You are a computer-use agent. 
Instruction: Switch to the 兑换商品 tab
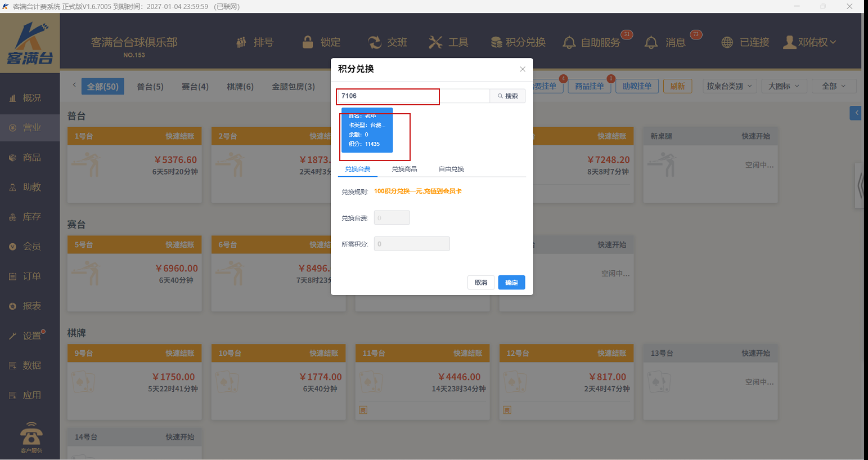click(x=404, y=169)
